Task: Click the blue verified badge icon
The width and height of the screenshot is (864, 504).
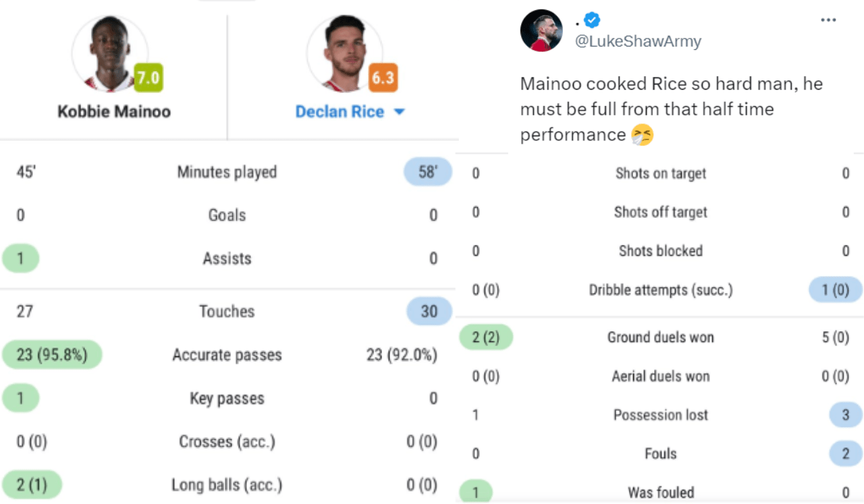Action: pyautogui.click(x=592, y=20)
